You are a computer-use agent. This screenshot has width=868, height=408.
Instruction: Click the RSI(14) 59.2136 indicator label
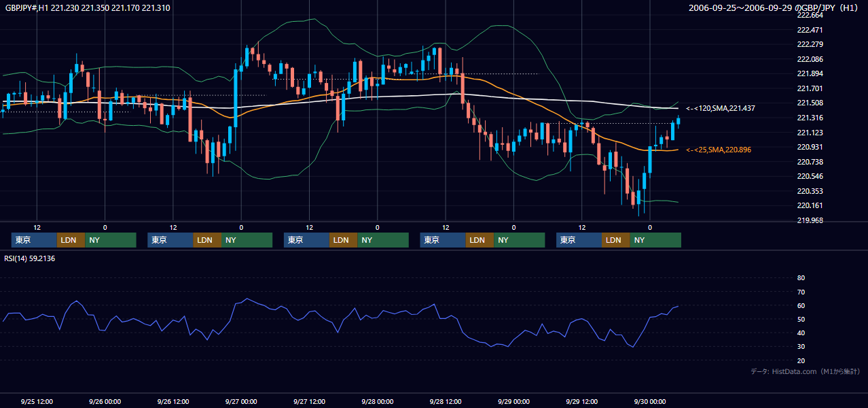click(x=30, y=258)
